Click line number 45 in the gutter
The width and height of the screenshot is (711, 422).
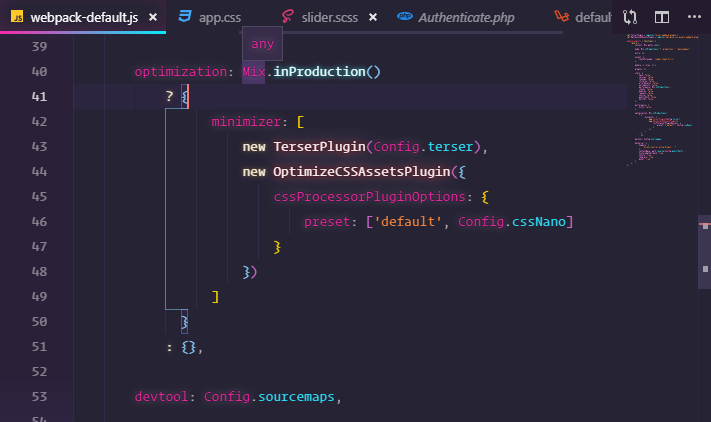pyautogui.click(x=39, y=196)
